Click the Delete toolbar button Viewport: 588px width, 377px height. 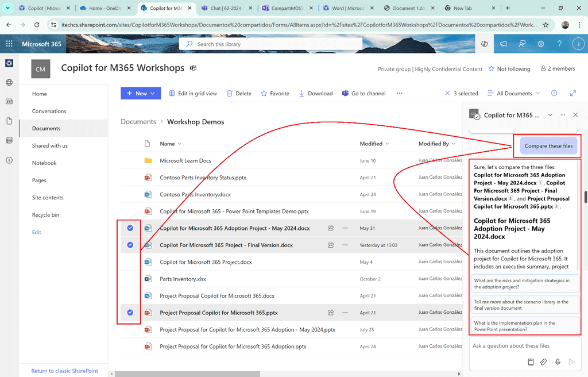tap(239, 94)
